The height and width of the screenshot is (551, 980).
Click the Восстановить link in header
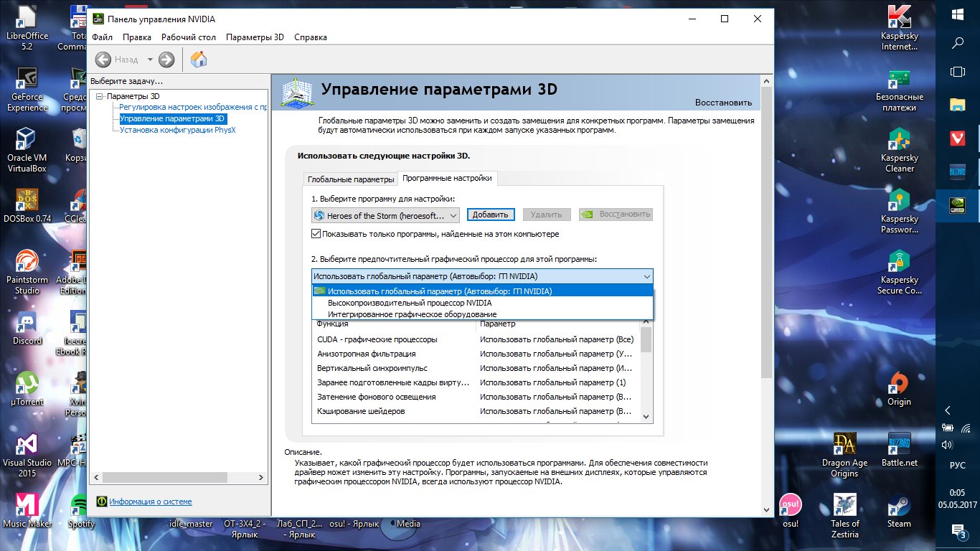723,103
